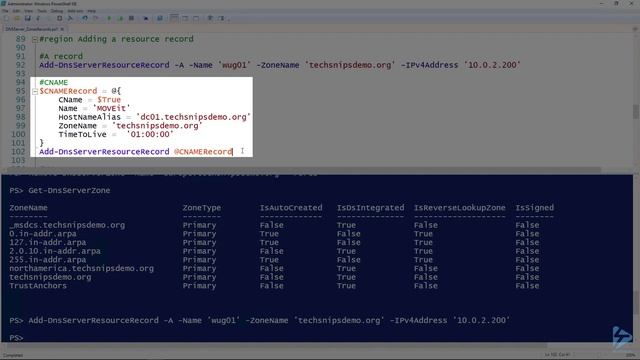Show the script pane on the right
640x360 pixels.
tap(185, 18)
